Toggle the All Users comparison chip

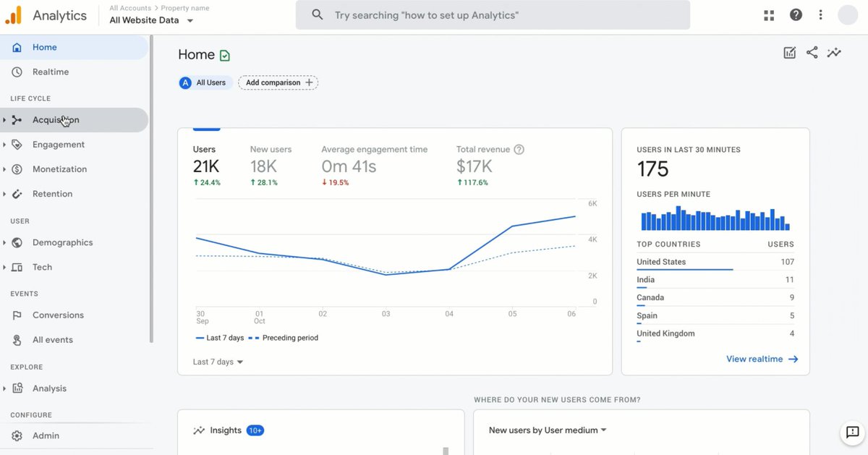205,82
